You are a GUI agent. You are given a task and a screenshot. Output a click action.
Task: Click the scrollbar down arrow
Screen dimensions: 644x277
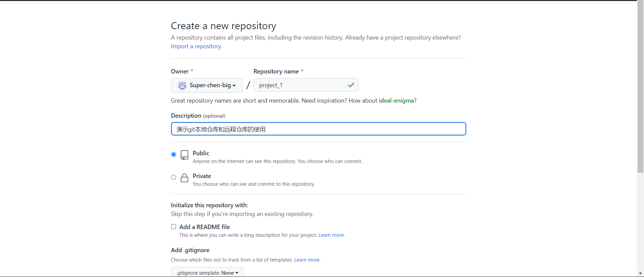[x=640, y=274]
